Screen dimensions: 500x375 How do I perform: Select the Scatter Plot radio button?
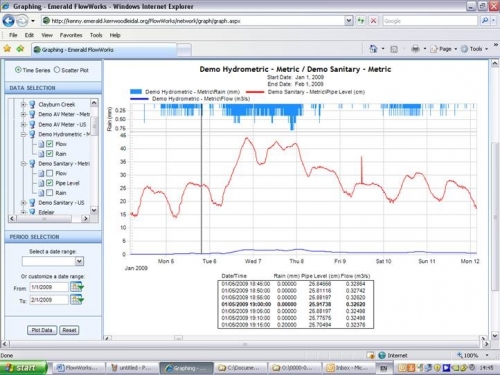tap(57, 70)
